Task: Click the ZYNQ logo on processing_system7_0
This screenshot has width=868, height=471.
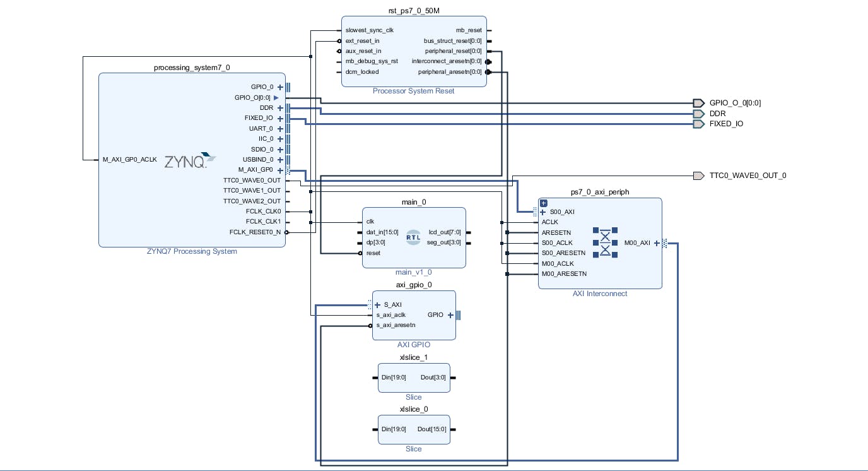Action: [190, 160]
